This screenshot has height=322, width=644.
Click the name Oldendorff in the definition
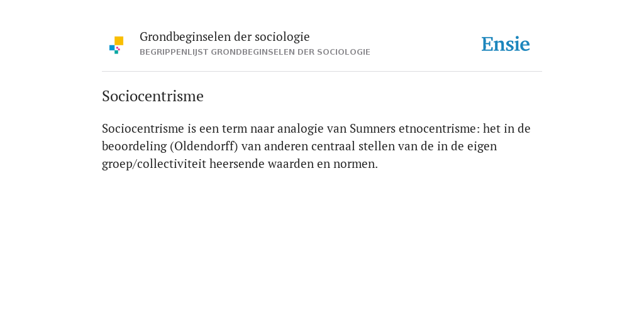[x=204, y=146]
